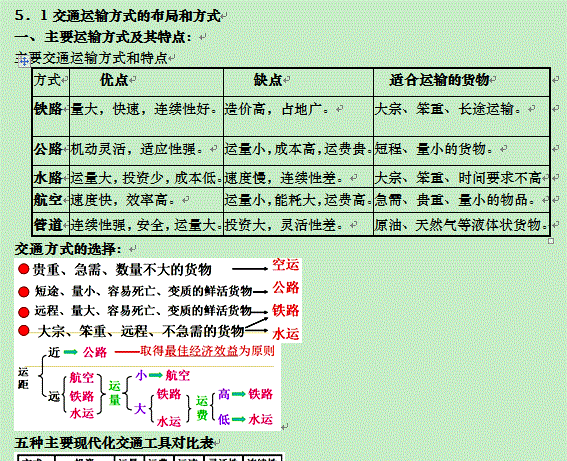Click the red bullet beside 大宗、笨重、远程 line
The height and width of the screenshot is (461, 567).
click(x=24, y=330)
